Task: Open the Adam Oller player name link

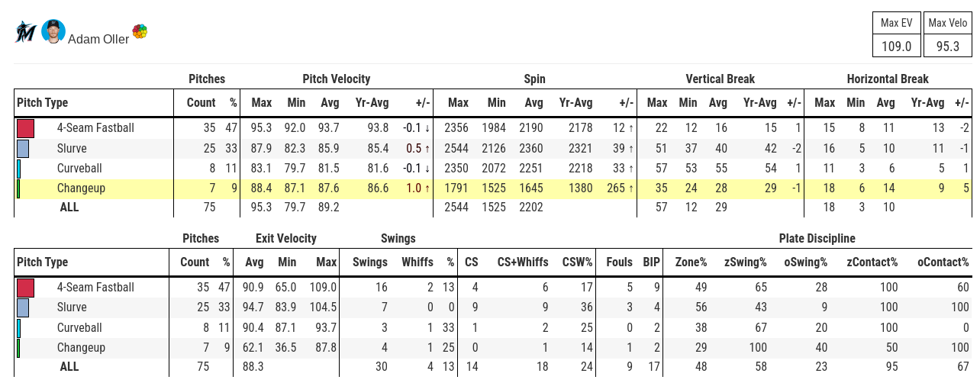Action: (98, 39)
